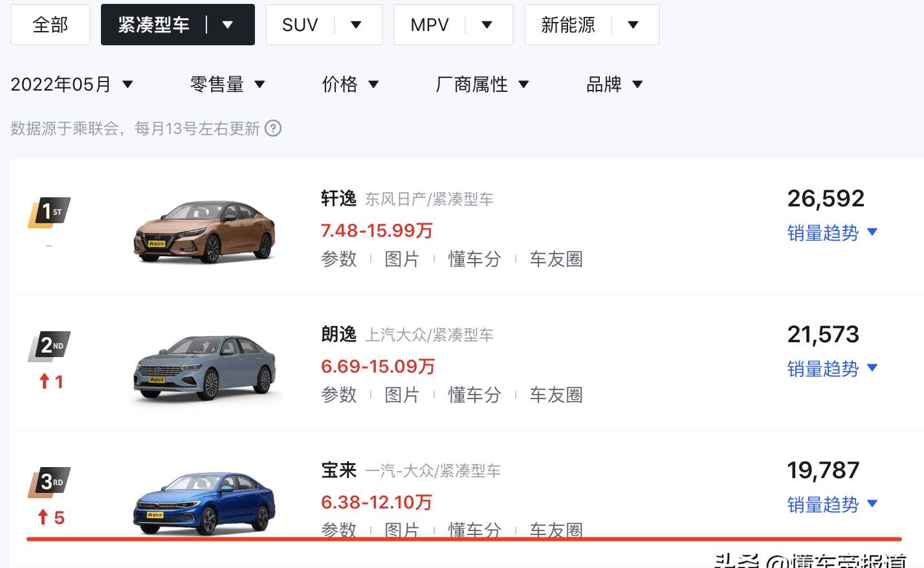The height and width of the screenshot is (568, 924).
Task: Click 参数 link under 轩逸
Action: 339,259
